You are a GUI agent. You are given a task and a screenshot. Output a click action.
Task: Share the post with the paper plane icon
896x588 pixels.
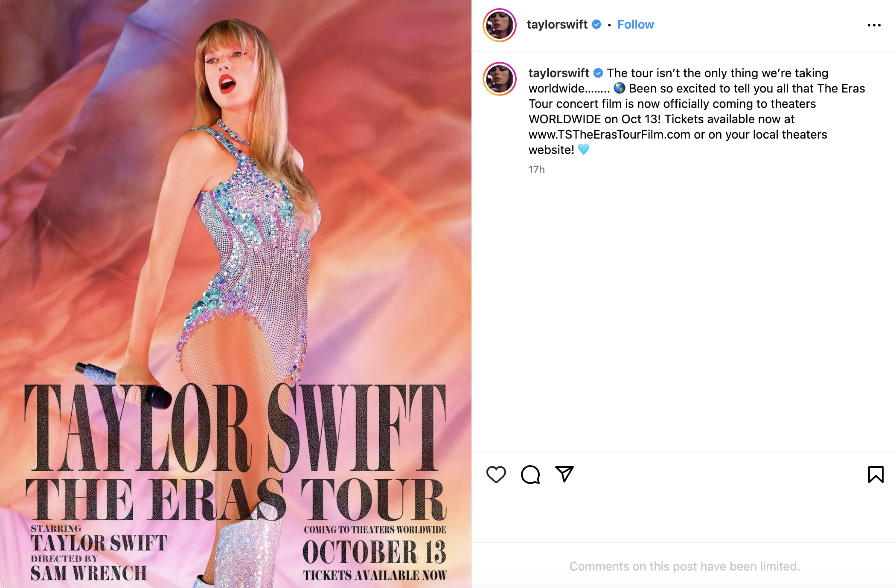click(x=564, y=474)
